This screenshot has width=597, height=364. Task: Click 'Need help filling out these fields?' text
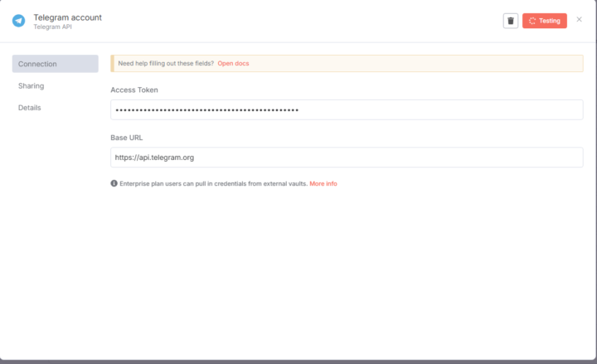click(x=166, y=63)
